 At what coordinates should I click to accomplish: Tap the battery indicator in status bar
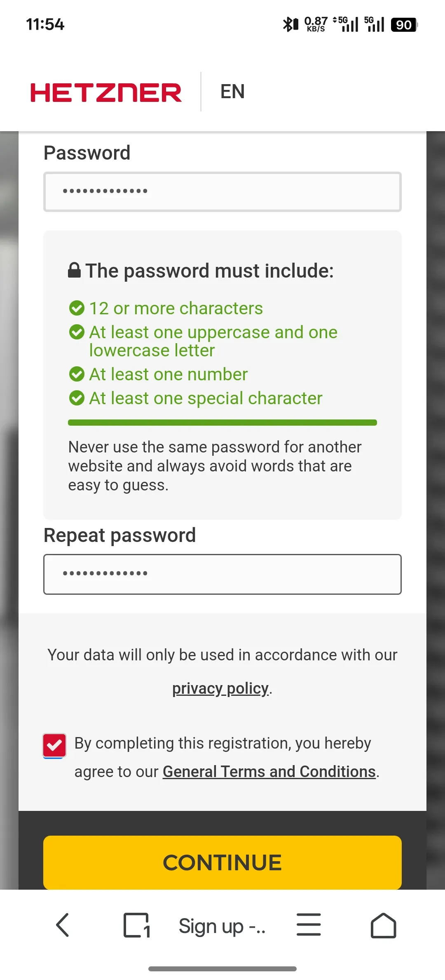click(404, 25)
